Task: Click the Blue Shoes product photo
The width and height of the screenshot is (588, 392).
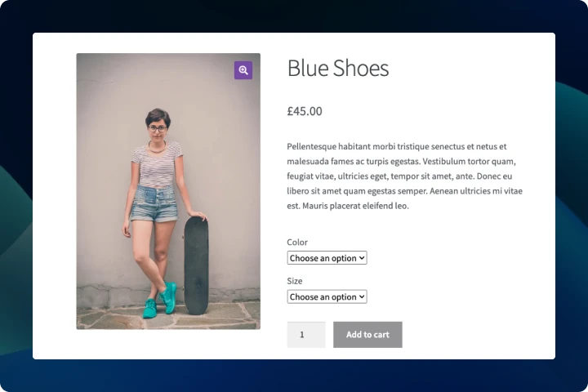Action: (x=168, y=191)
